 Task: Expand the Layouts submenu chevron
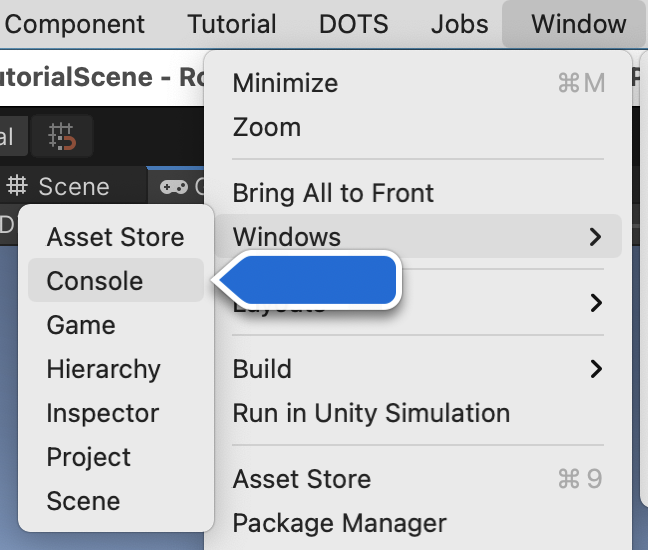[x=596, y=303]
